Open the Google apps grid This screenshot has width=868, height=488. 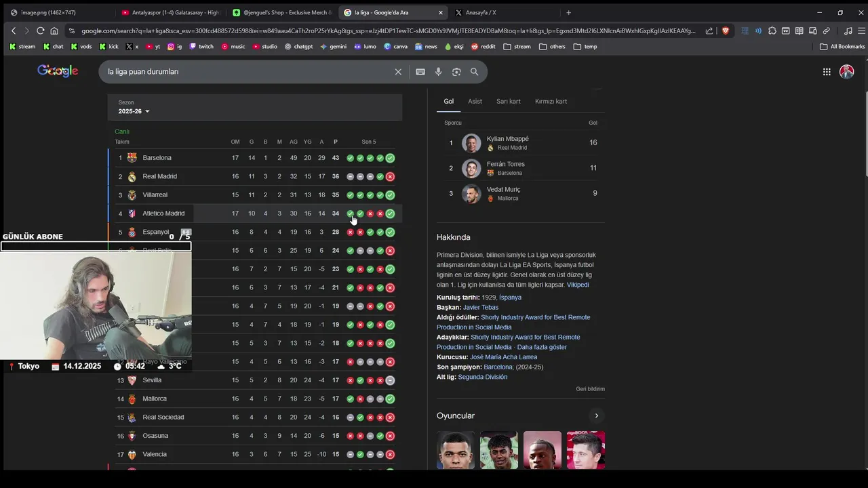827,72
